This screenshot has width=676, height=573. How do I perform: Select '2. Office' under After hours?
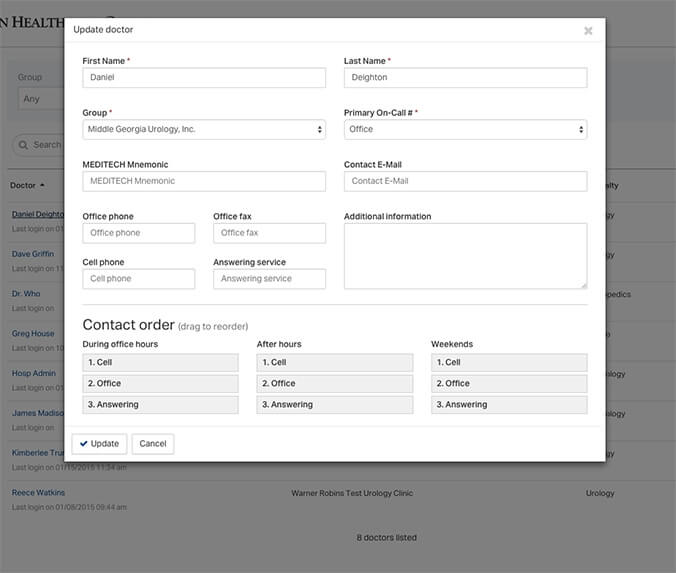[x=335, y=383]
